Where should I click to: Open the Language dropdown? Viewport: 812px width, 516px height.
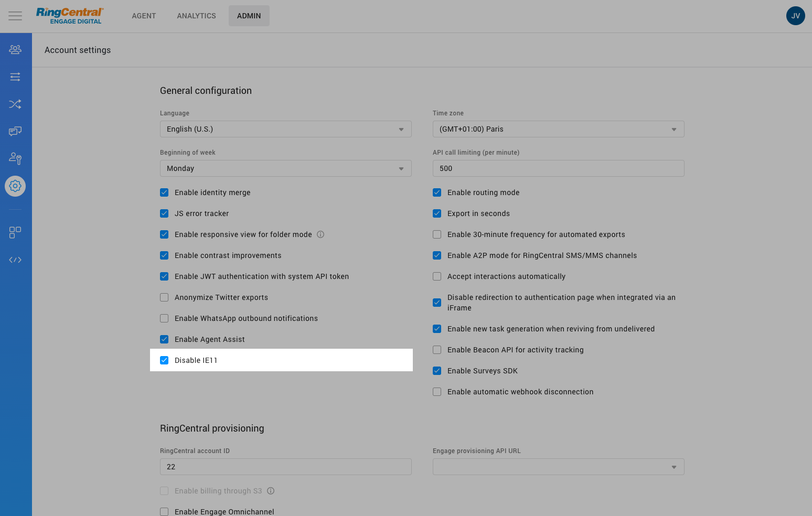[286, 129]
